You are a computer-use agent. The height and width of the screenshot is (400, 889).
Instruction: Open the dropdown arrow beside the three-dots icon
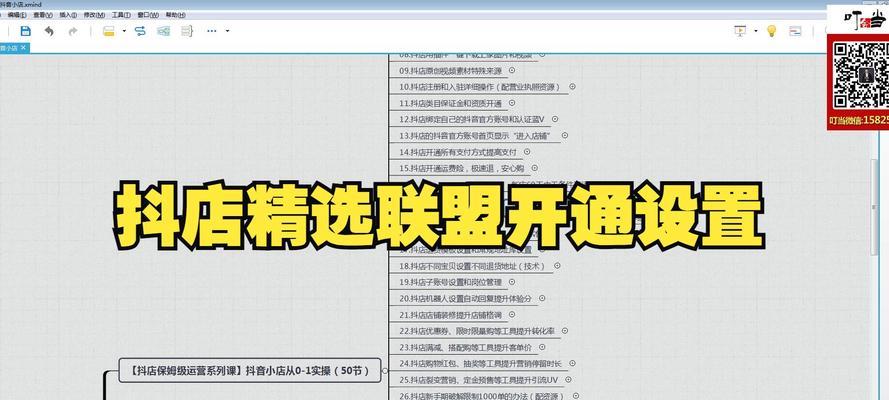pyautogui.click(x=227, y=31)
